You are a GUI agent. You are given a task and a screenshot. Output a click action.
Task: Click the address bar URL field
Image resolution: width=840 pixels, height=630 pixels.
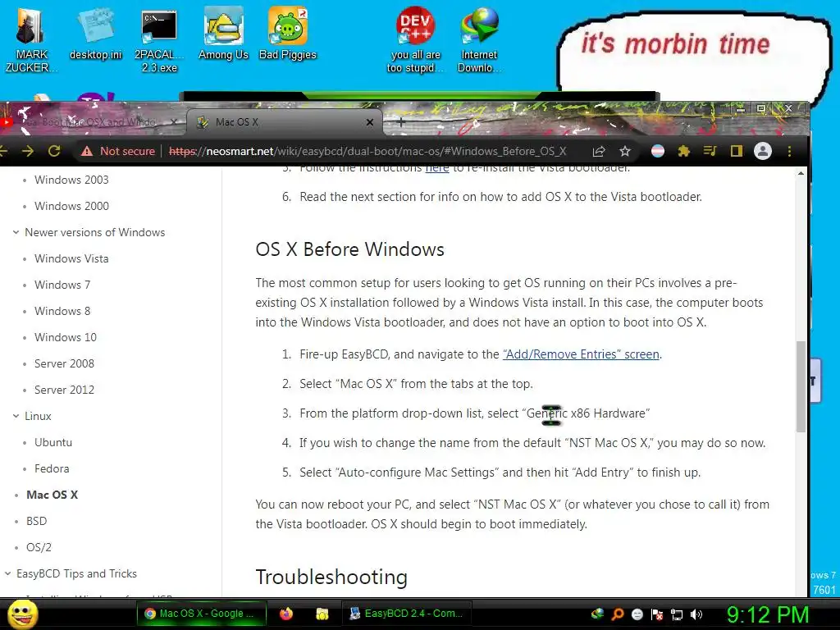point(367,152)
